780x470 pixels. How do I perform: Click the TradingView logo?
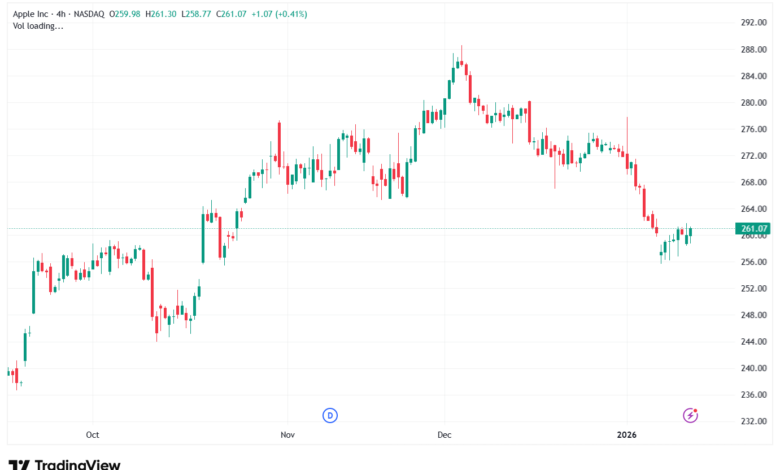[x=18, y=464]
